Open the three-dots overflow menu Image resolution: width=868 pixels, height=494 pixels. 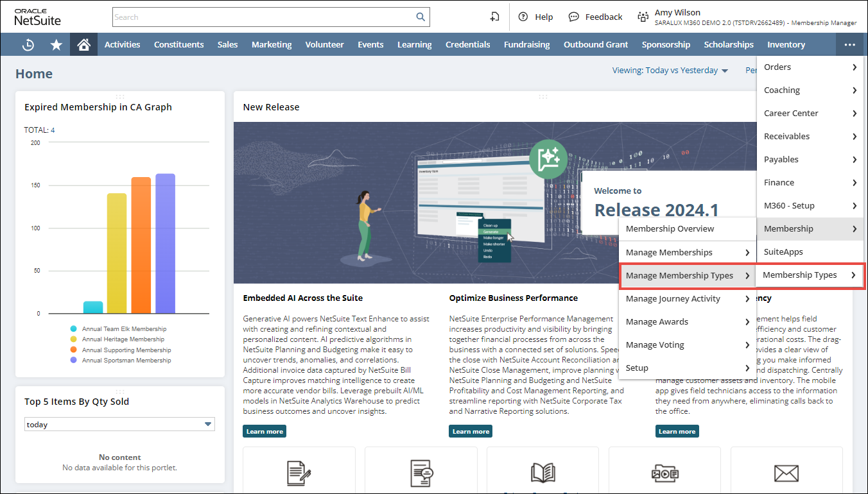850,45
